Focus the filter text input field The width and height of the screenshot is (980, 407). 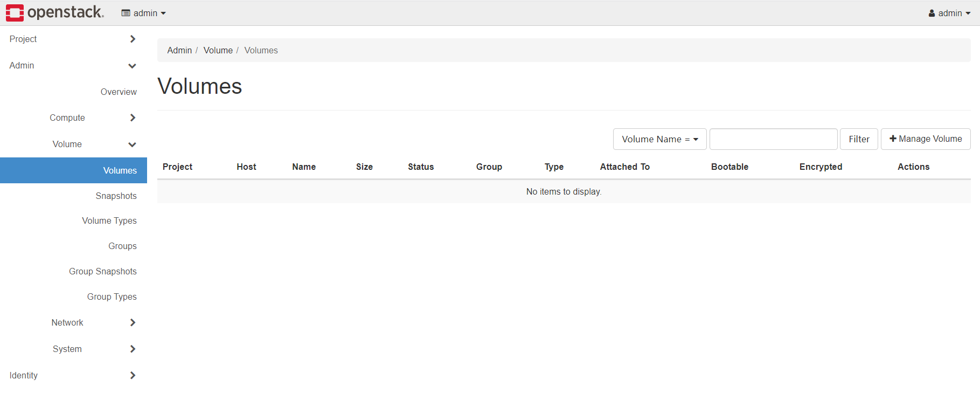pos(773,139)
